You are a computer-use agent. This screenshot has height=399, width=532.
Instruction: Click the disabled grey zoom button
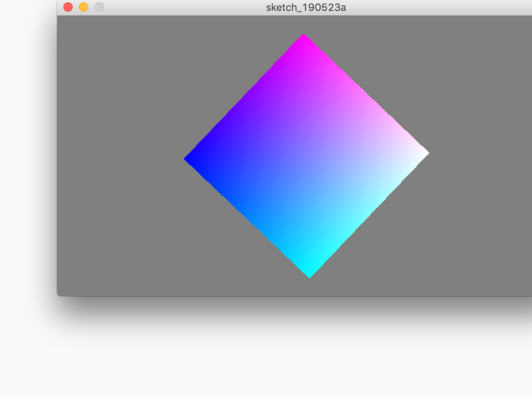click(x=99, y=7)
